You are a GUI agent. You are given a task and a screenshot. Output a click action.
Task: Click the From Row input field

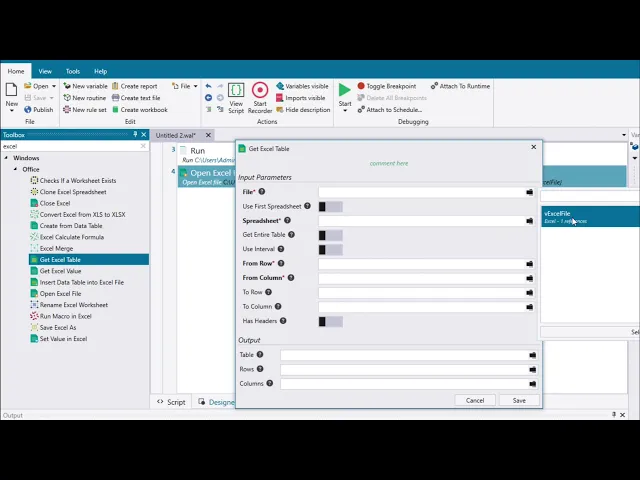pos(422,264)
